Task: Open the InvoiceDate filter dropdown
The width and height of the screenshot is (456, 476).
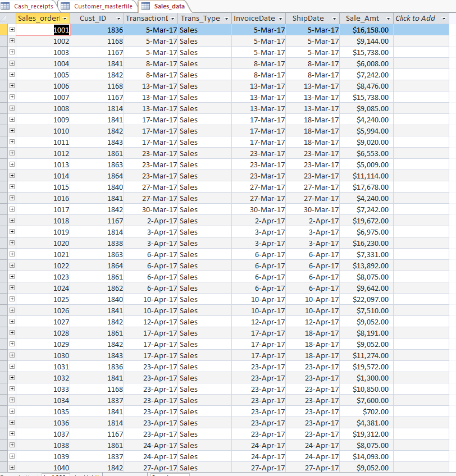Action: point(281,19)
